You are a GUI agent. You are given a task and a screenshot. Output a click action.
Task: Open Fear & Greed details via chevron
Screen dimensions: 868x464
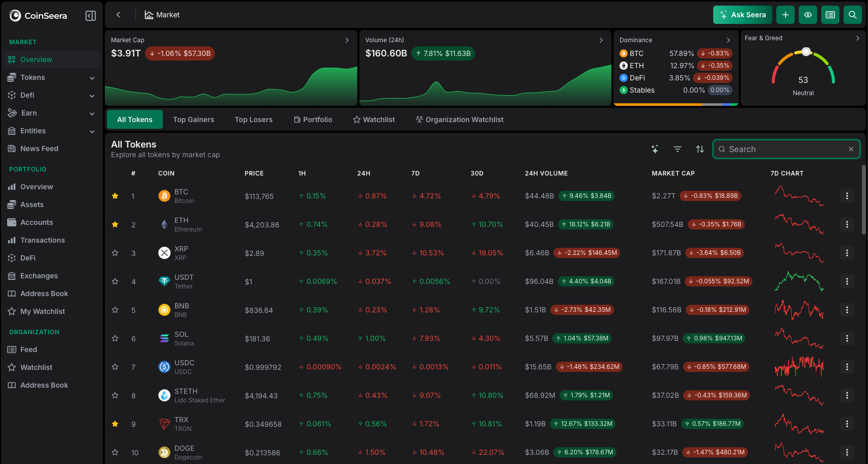[x=858, y=38]
